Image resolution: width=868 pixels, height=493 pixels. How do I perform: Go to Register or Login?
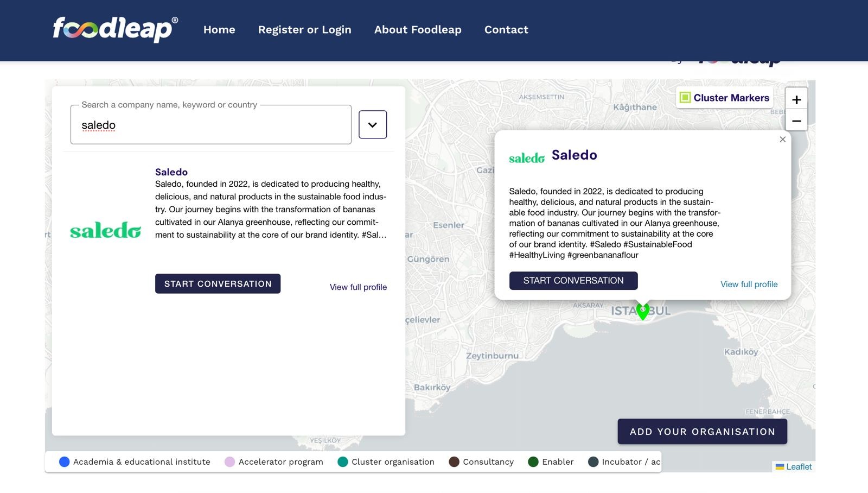[304, 30]
